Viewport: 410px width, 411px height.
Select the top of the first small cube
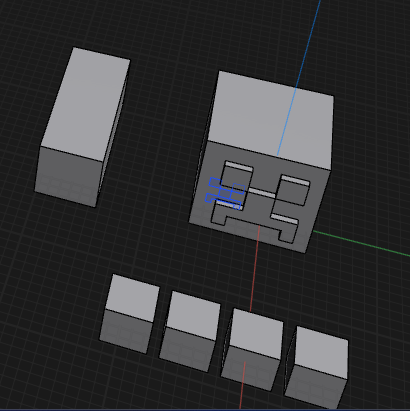point(133,298)
